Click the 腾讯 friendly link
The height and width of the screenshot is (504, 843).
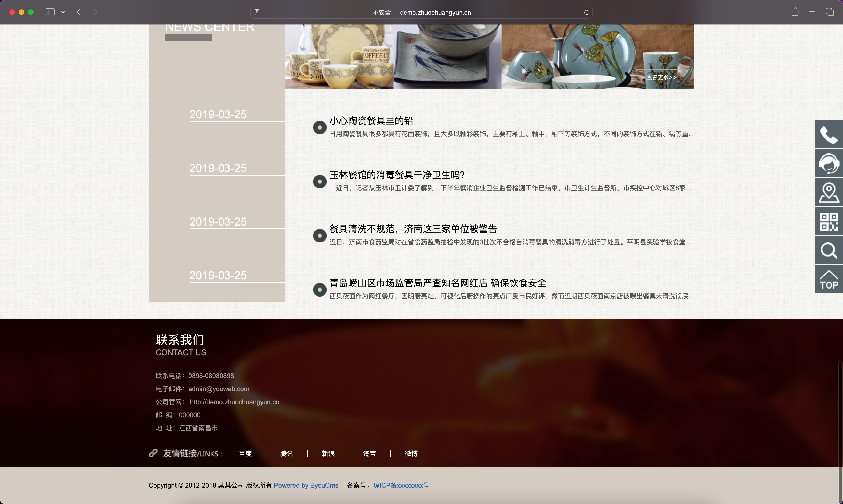click(x=287, y=453)
